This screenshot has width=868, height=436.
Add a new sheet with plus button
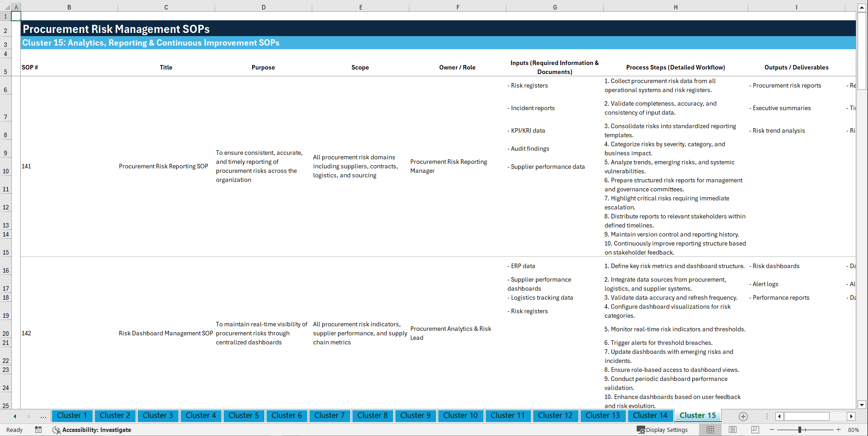[x=743, y=416]
